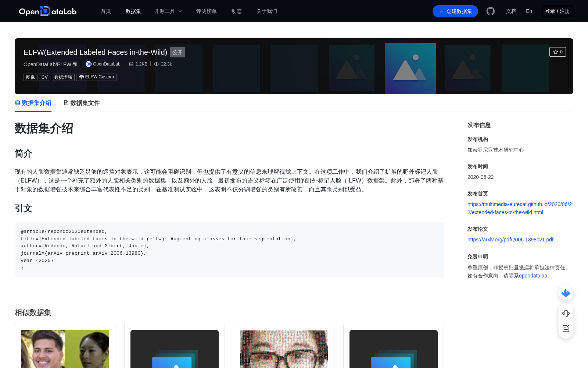
Task: Open first similar dataset with faces thumbnail
Action: pos(65,349)
